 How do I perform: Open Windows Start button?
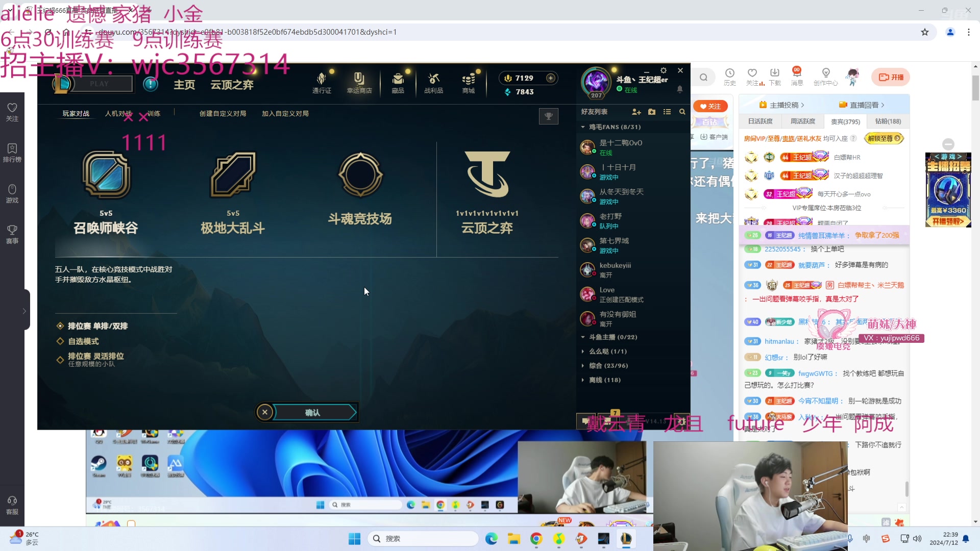point(354,539)
